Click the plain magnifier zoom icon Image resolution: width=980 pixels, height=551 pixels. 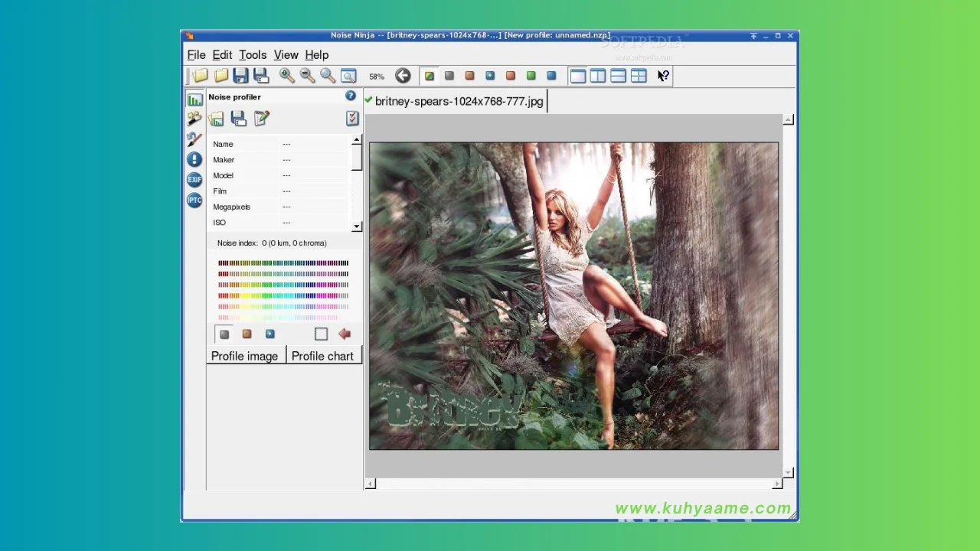[328, 76]
